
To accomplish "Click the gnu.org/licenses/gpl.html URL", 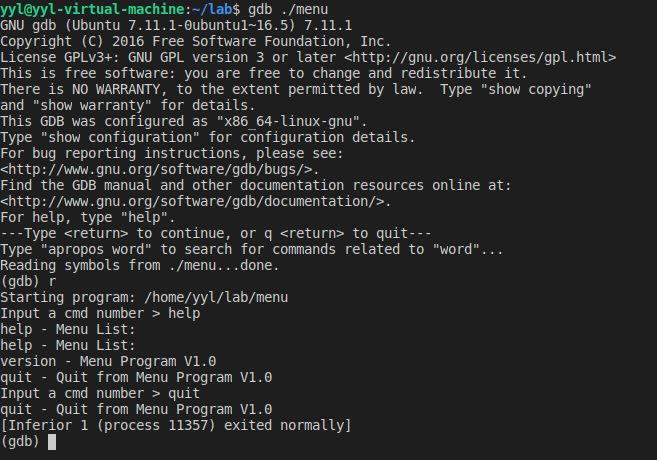I will coord(476,57).
